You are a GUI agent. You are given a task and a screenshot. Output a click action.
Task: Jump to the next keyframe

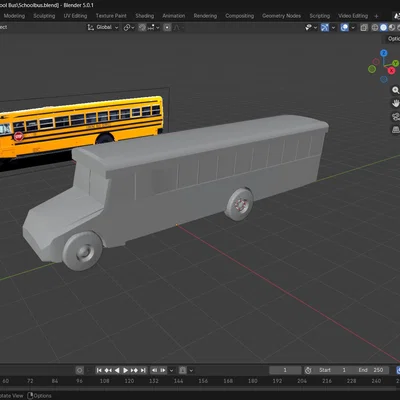tap(134, 370)
